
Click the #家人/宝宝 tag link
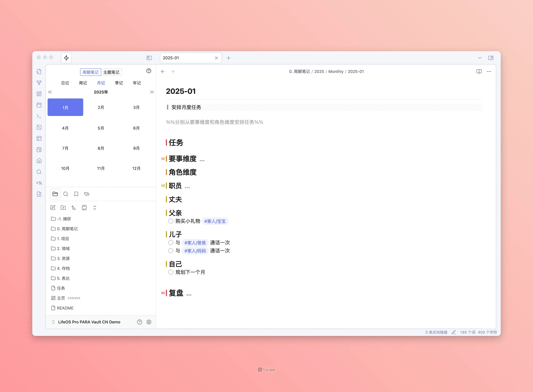215,221
